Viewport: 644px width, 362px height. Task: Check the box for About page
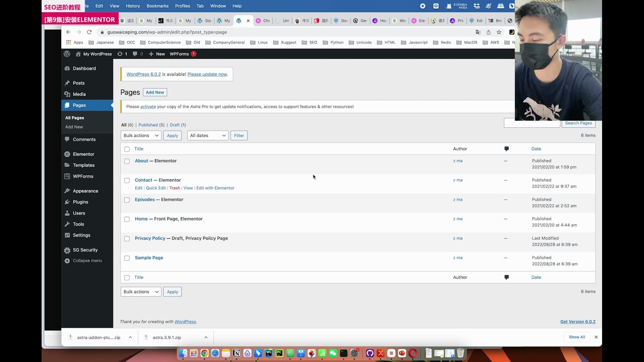point(127,161)
